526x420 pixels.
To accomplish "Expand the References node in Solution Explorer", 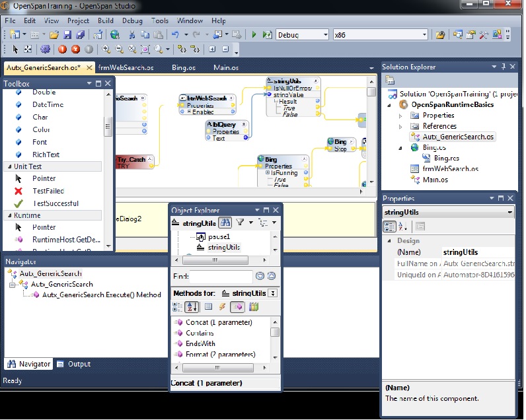I will pos(400,126).
